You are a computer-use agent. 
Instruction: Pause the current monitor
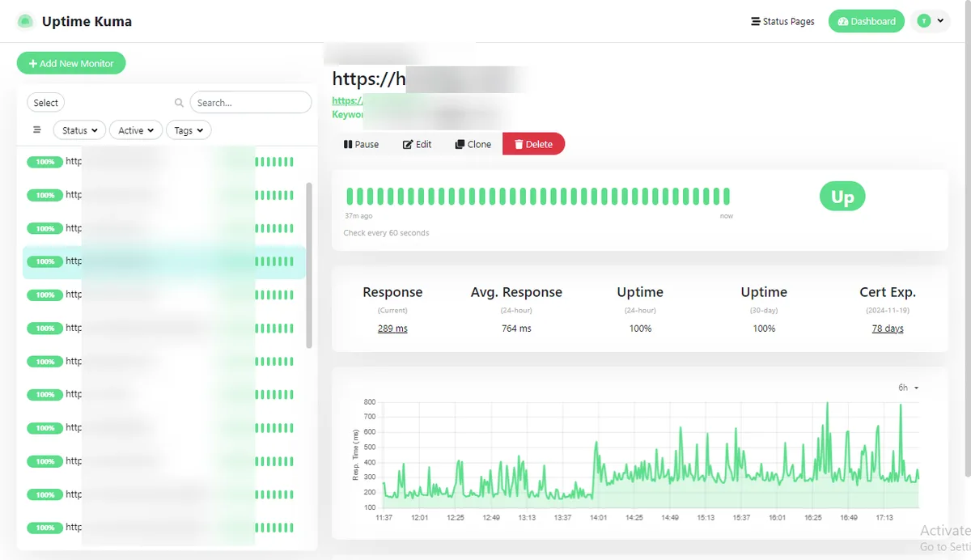pyautogui.click(x=361, y=144)
